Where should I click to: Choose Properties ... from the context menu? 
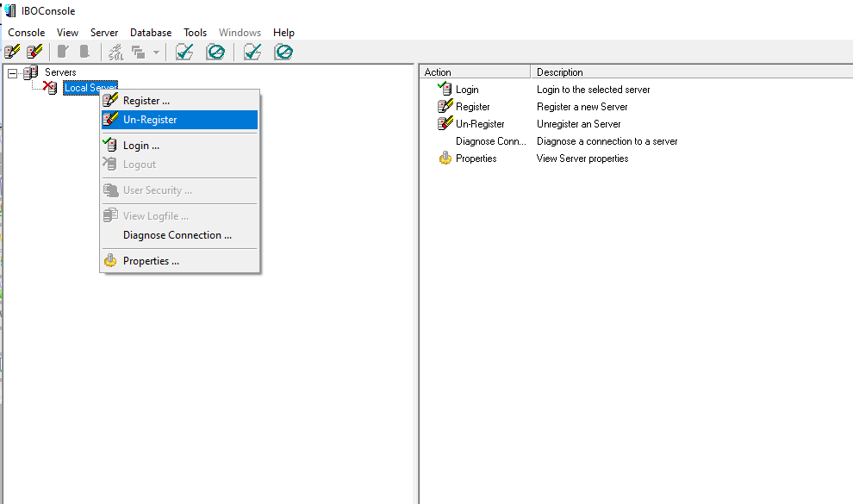click(x=179, y=261)
